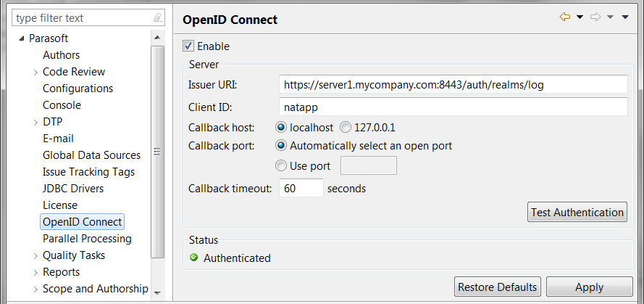Click the tree panel vertical scrollbar thumb
Screen dimensions: 644x304
[x=157, y=152]
